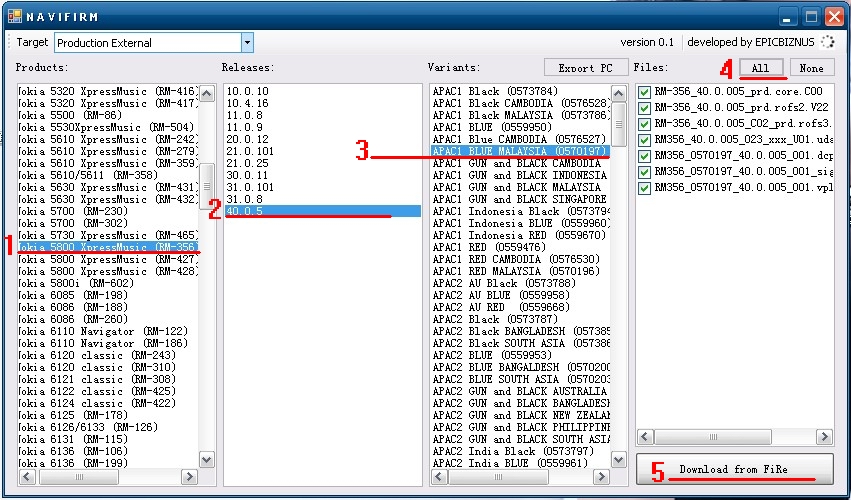Screen dimensions: 851x500
Task: Select all files with All button
Action: pyautogui.click(x=760, y=68)
